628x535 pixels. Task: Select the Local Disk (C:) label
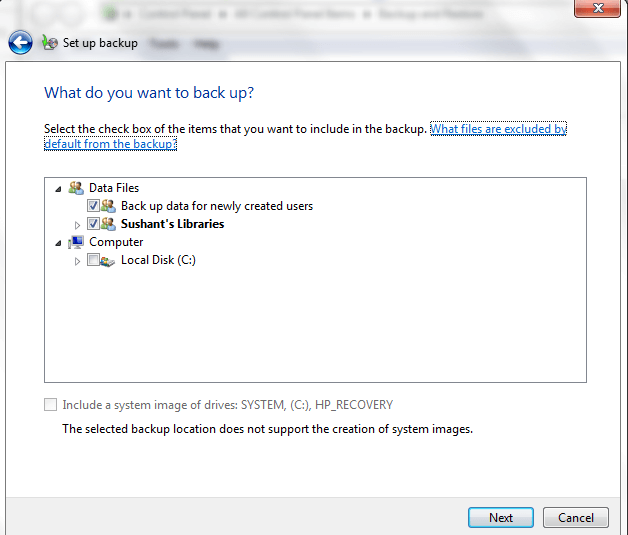[158, 261]
